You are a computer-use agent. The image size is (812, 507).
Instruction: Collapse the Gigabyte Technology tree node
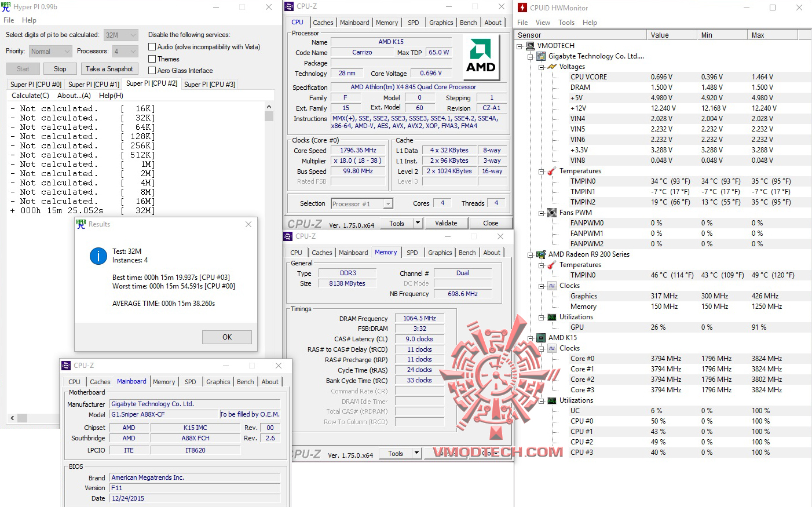(x=531, y=56)
